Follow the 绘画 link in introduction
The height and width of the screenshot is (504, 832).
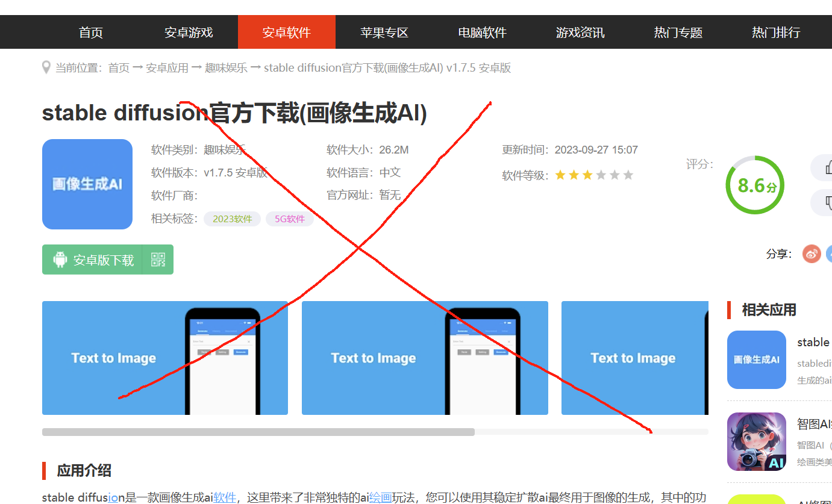click(x=381, y=497)
